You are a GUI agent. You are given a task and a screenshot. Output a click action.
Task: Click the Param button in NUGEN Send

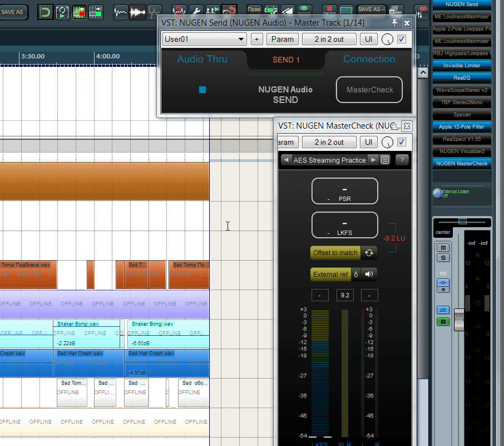click(283, 40)
